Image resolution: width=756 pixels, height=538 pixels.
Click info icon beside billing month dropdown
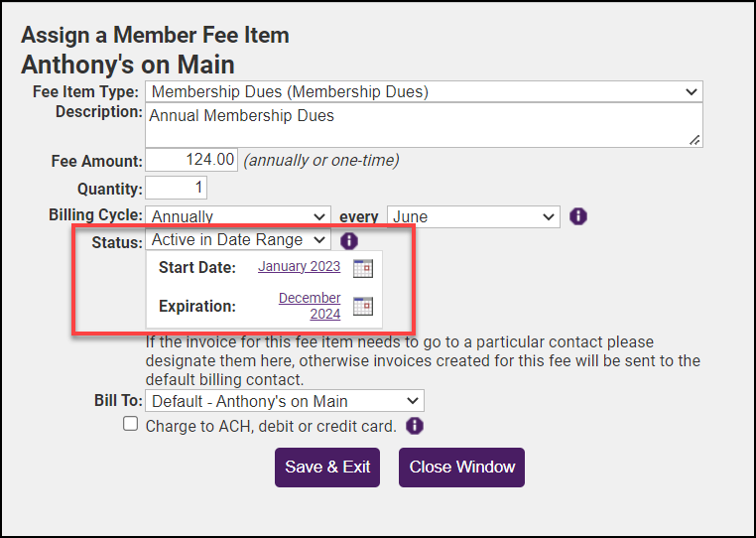pyautogui.click(x=579, y=215)
